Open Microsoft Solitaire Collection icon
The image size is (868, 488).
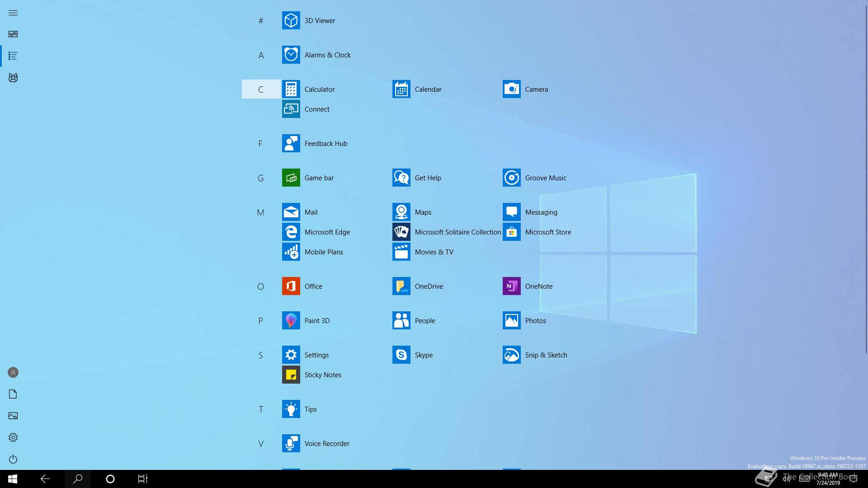pos(401,232)
